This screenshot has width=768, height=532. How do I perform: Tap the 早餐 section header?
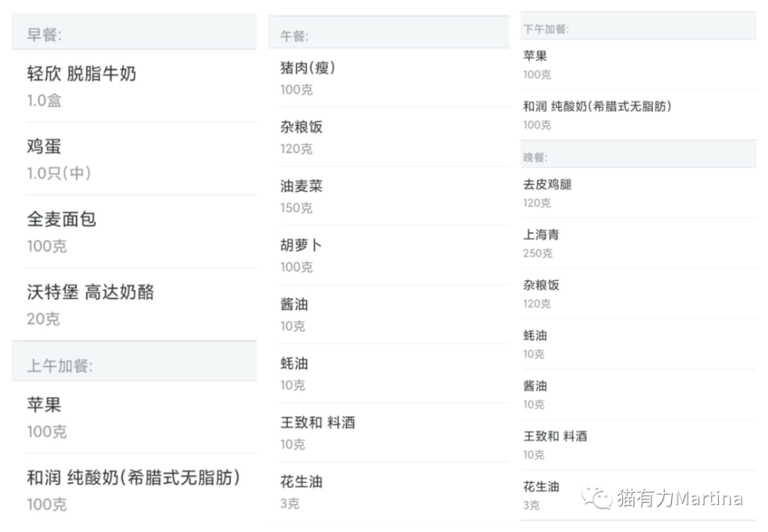pos(134,33)
